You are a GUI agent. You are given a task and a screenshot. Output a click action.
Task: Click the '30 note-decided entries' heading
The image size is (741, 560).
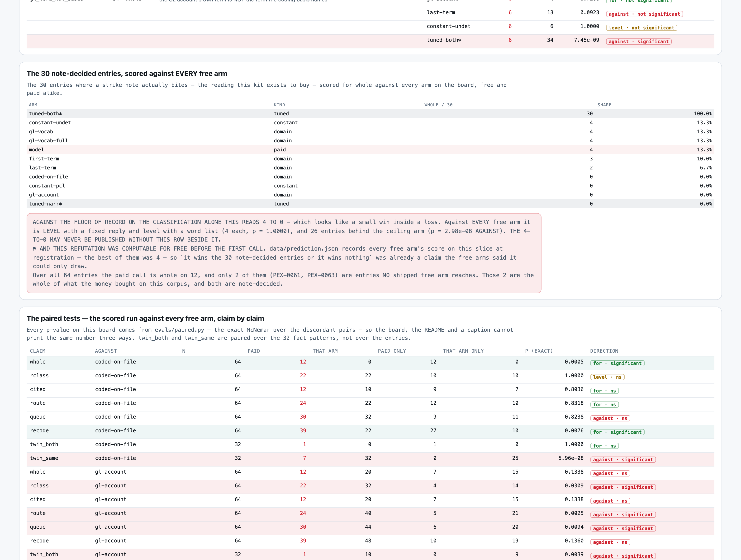coord(127,74)
